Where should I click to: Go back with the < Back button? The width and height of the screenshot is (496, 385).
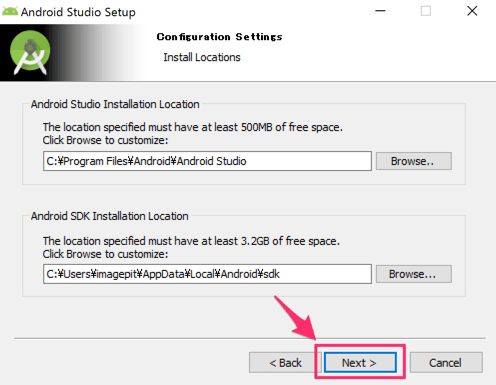(285, 362)
